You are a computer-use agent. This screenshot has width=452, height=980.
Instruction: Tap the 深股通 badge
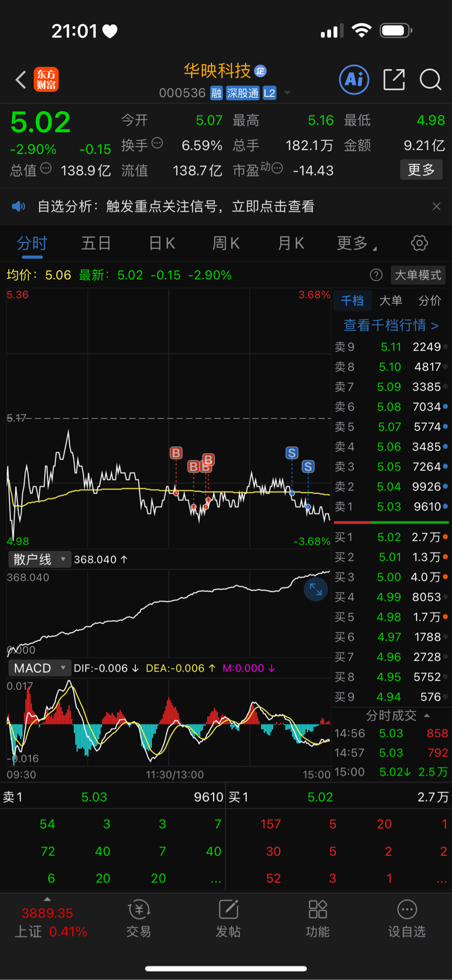coord(243,93)
